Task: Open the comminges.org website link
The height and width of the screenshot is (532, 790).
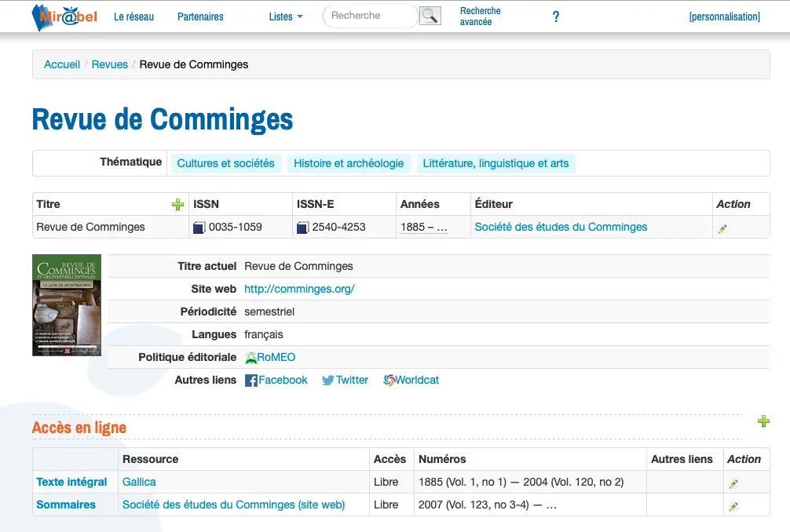Action: tap(299, 289)
